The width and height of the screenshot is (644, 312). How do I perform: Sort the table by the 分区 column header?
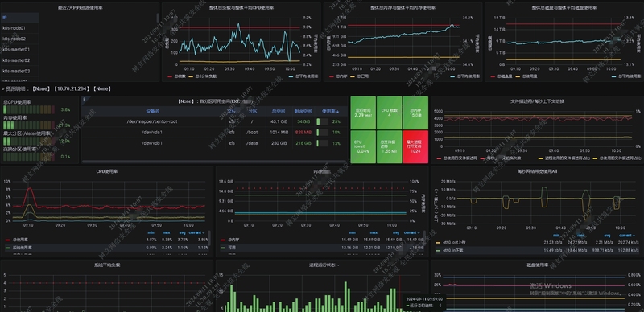[253, 111]
